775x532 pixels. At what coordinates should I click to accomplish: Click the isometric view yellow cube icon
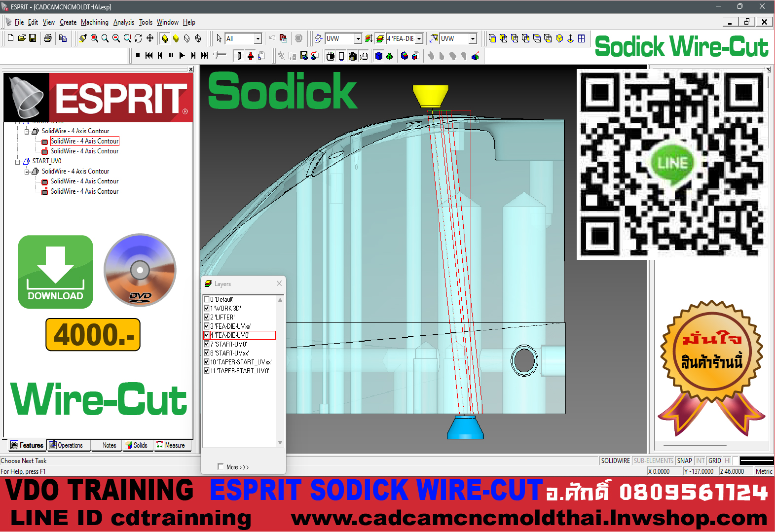tap(559, 38)
